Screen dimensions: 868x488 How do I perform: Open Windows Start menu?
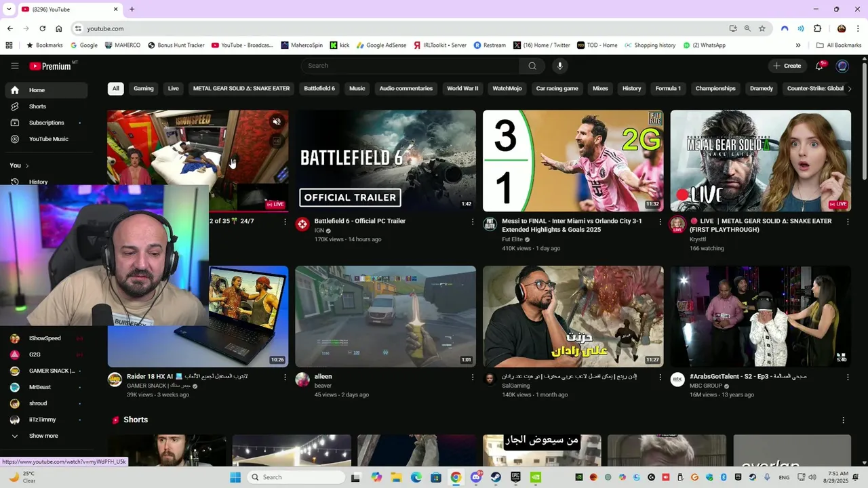tap(235, 477)
